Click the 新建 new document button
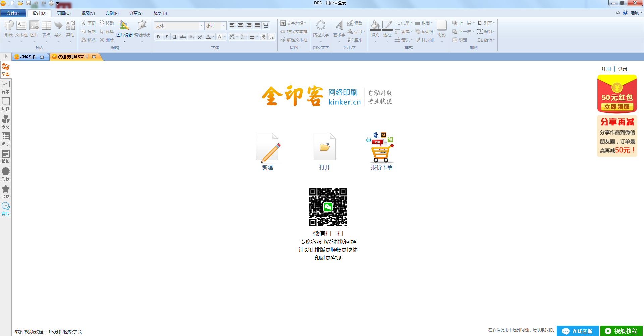 coord(268,151)
